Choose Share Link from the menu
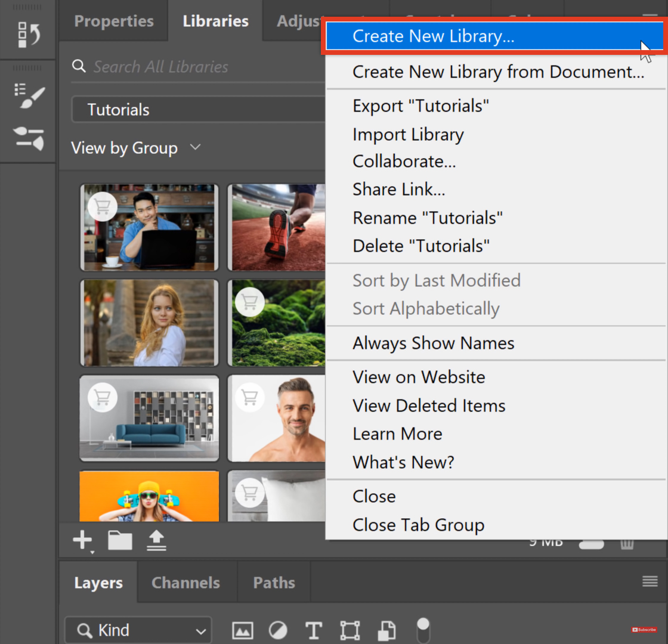 pyautogui.click(x=497, y=190)
